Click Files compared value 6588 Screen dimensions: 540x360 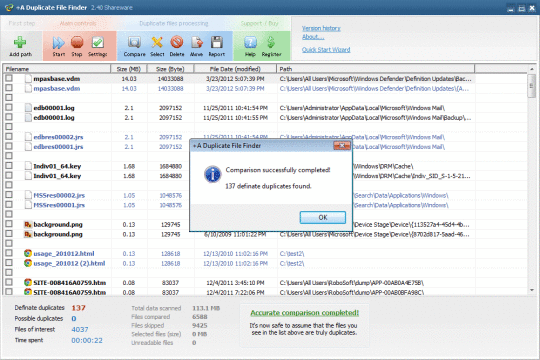coord(200,317)
